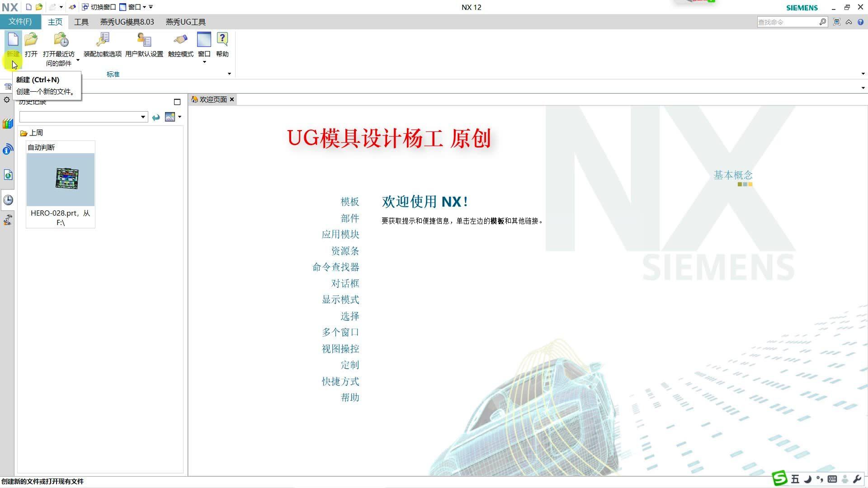868x488 pixels.
Task: Toggle maximize of the history panel
Action: click(177, 102)
